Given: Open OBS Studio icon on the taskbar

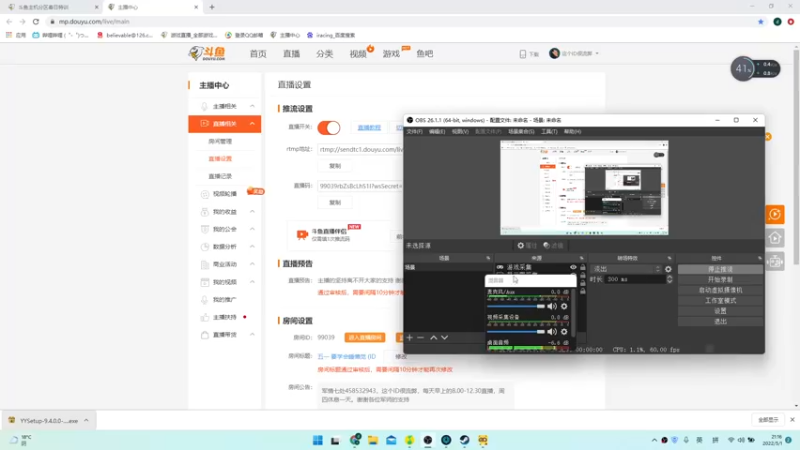Looking at the screenshot, I should pyautogui.click(x=428, y=440).
